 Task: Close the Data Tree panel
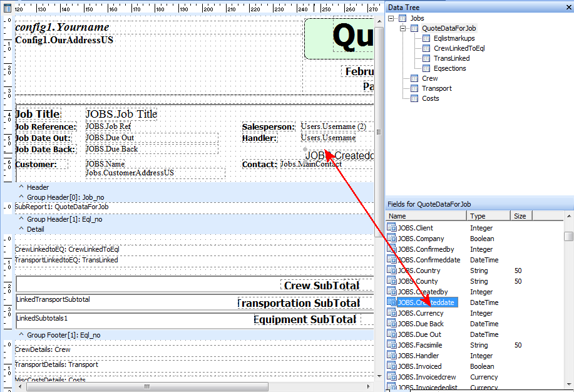pyautogui.click(x=568, y=7)
